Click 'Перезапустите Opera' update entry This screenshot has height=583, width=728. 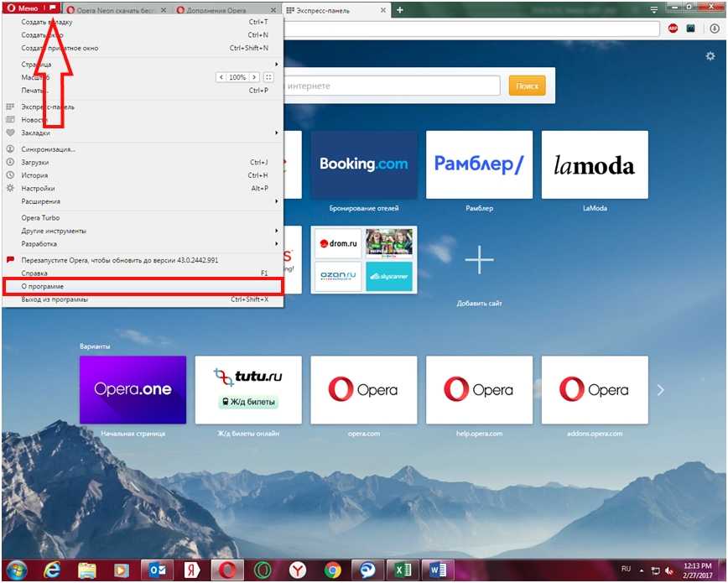[143, 260]
